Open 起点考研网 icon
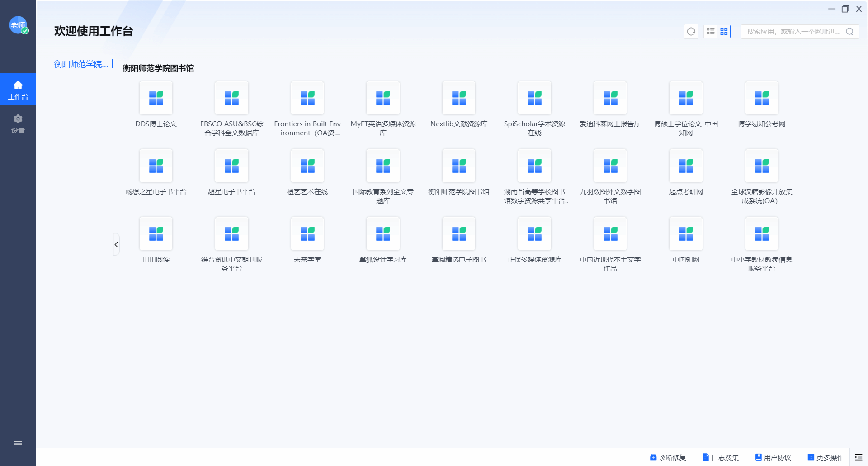 (x=686, y=166)
